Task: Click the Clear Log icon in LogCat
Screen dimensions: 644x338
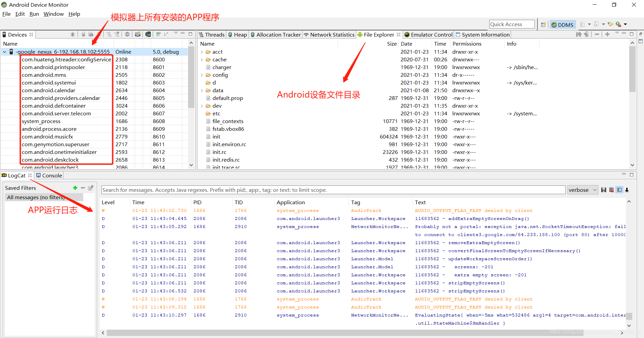Action: tap(611, 190)
